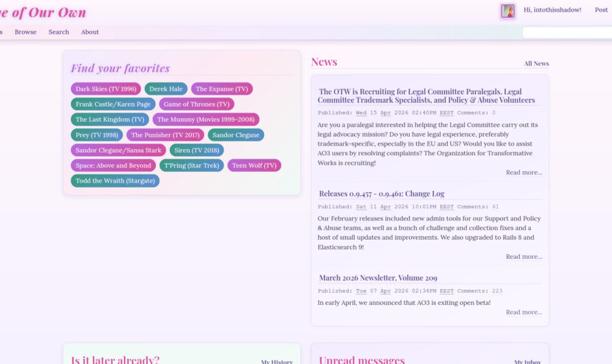Select The Punisher (TV 2017) tag
Screen dimensions: 612x364
click(165, 135)
